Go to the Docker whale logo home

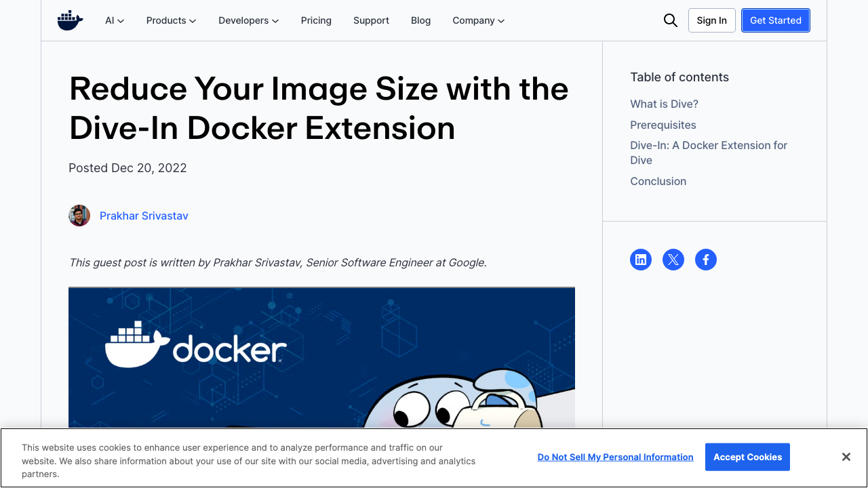pyautogui.click(x=70, y=20)
